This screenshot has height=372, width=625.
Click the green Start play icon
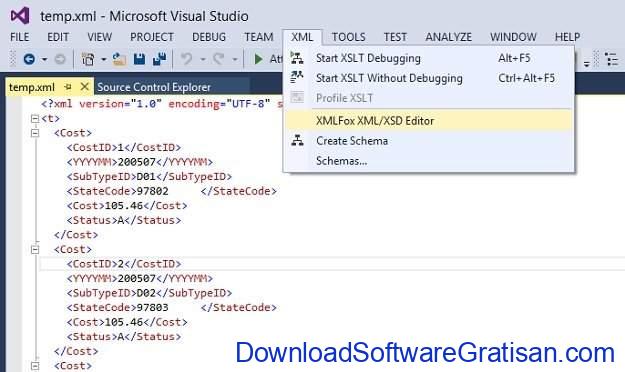coord(258,59)
